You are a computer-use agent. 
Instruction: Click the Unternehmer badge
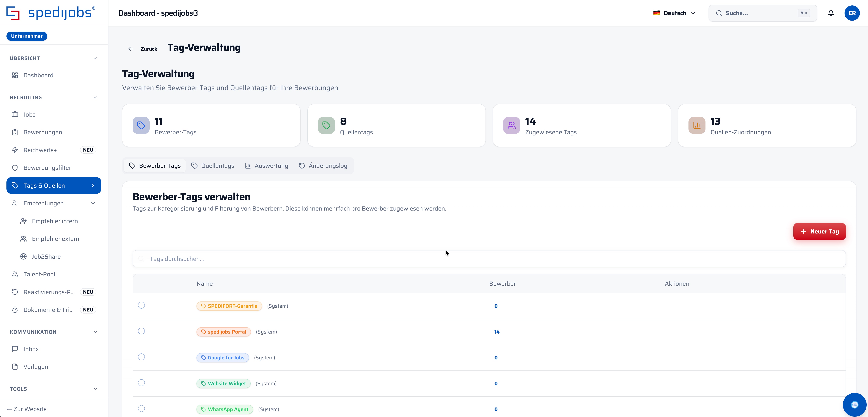pos(27,36)
